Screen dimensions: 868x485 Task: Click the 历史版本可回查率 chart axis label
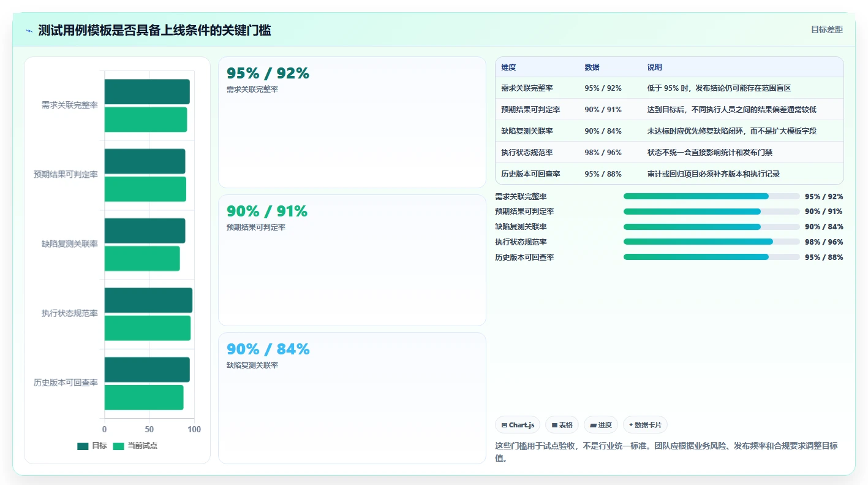[x=66, y=383]
